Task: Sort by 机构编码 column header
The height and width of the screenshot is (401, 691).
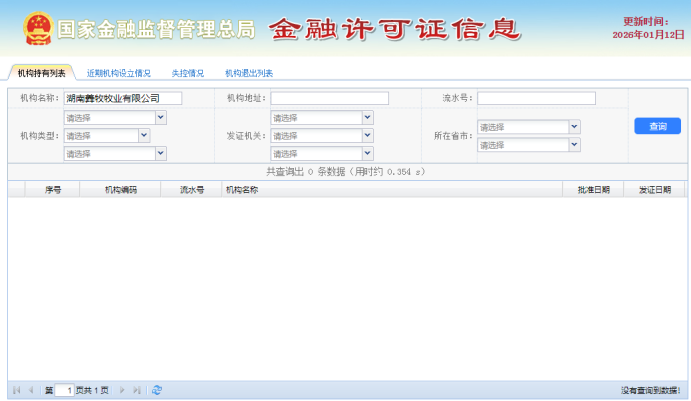Action: pos(121,190)
